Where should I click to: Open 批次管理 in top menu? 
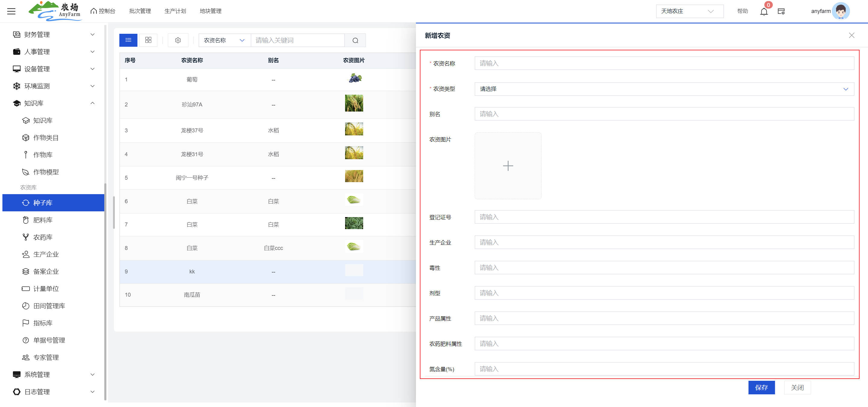tap(140, 11)
